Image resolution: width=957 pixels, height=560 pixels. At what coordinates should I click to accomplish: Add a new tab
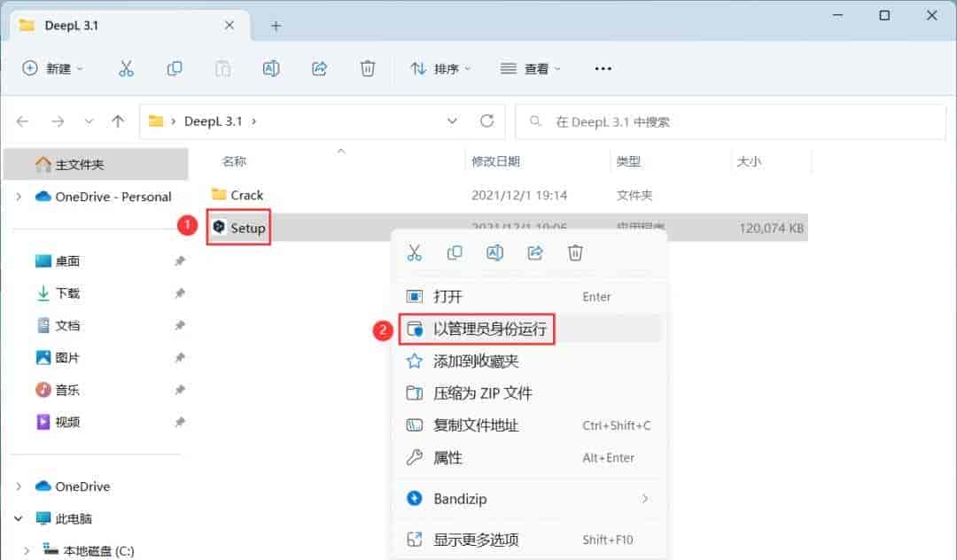(276, 26)
